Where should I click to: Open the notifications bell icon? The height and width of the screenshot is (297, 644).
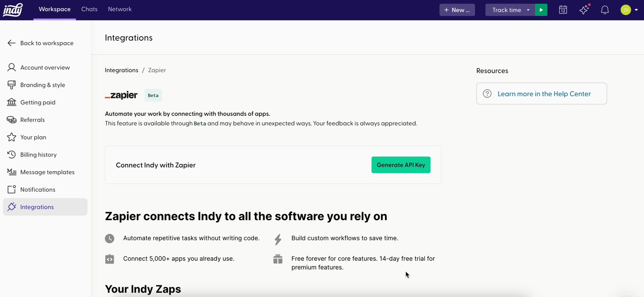(605, 10)
